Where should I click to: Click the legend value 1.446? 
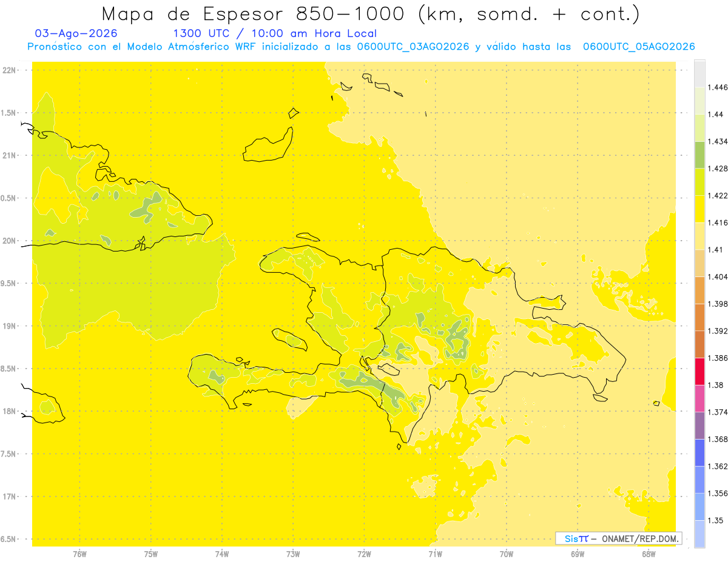[x=718, y=87]
